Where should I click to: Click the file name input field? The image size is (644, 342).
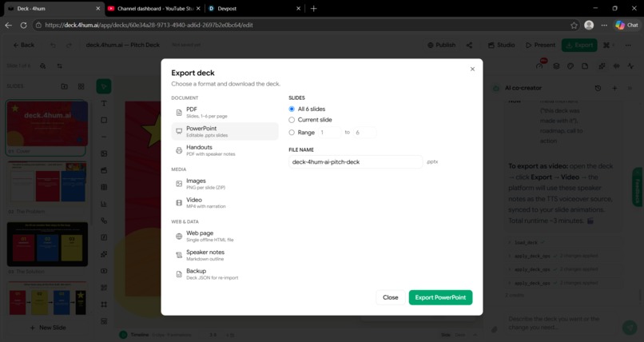[356, 161]
